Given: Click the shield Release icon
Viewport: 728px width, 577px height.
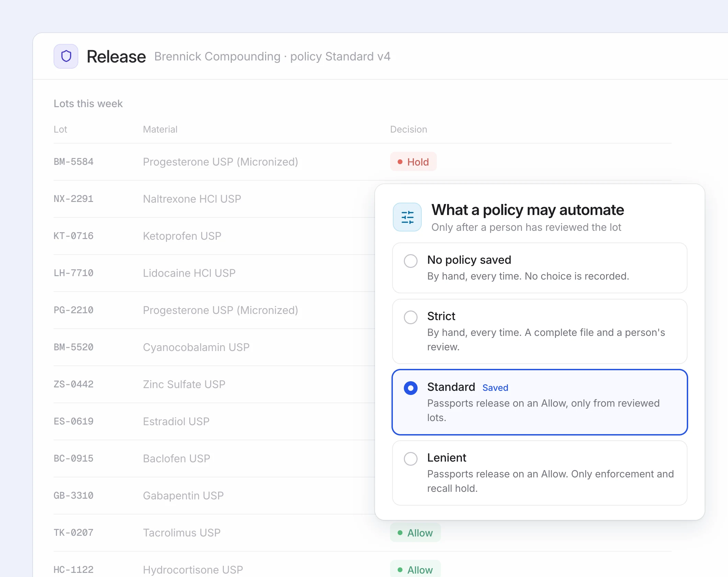Looking at the screenshot, I should coord(66,56).
